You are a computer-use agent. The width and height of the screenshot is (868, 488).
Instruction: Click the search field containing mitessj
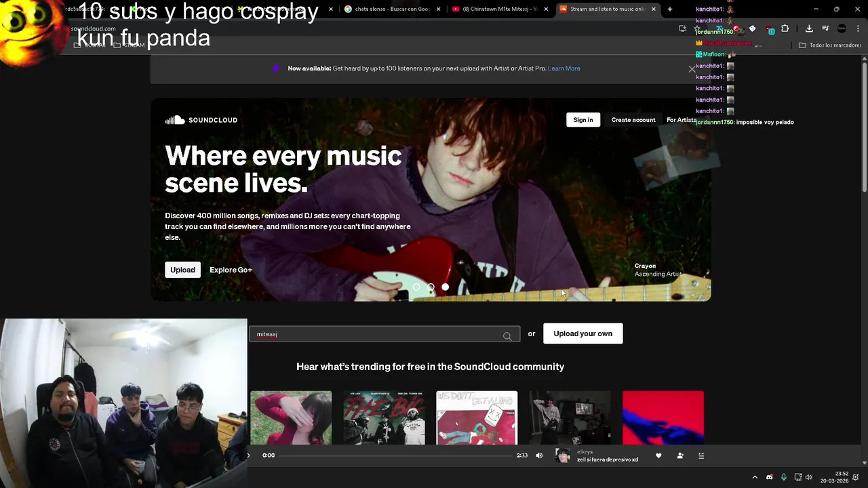click(x=384, y=334)
